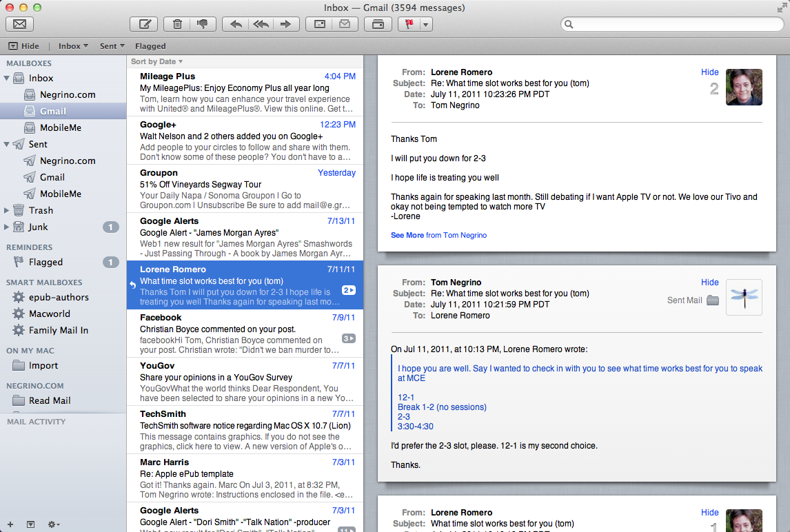
Task: Toggle the Mail Activity pane button
Action: [x=31, y=524]
